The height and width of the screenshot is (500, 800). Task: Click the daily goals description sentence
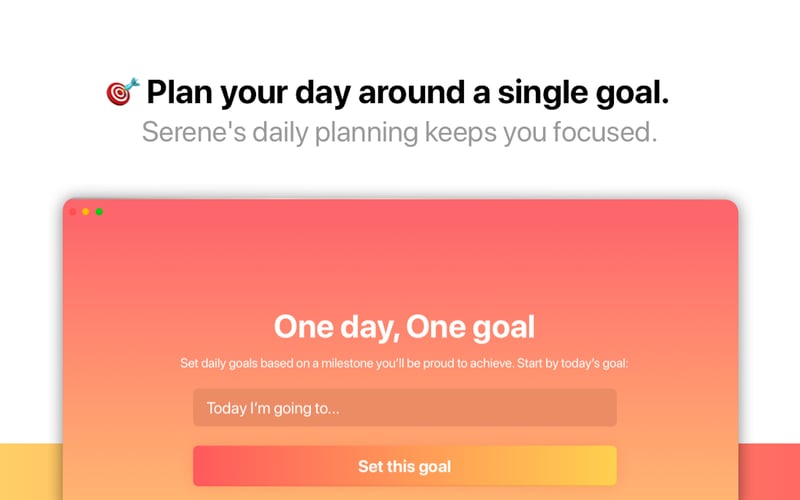[404, 364]
